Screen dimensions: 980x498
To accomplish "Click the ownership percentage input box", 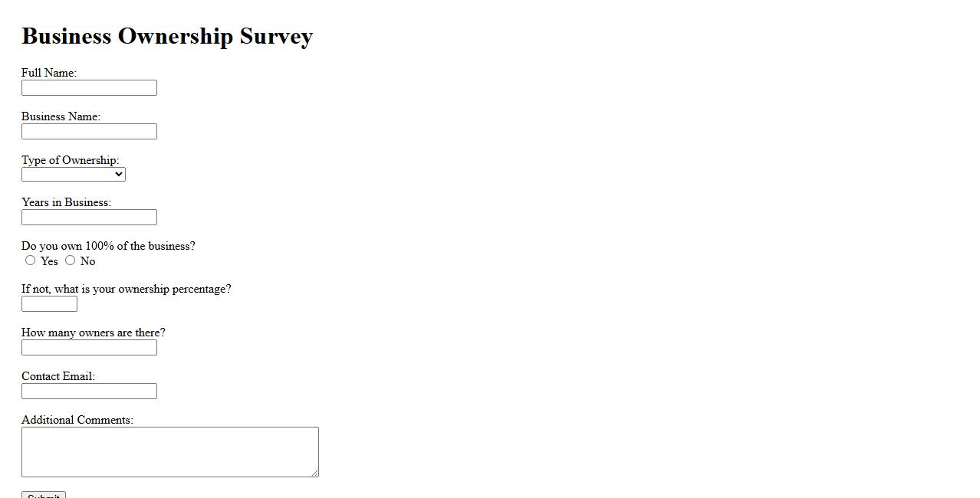I will pyautogui.click(x=49, y=304).
